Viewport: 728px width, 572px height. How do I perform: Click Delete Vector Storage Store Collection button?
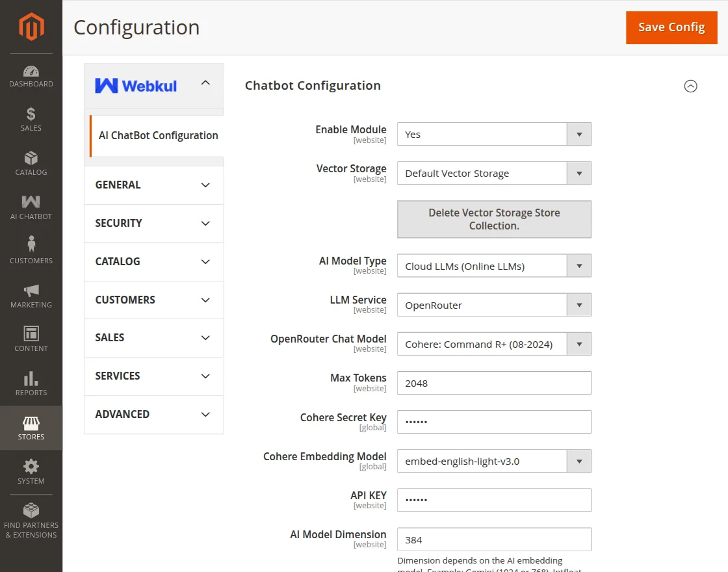[x=494, y=219]
